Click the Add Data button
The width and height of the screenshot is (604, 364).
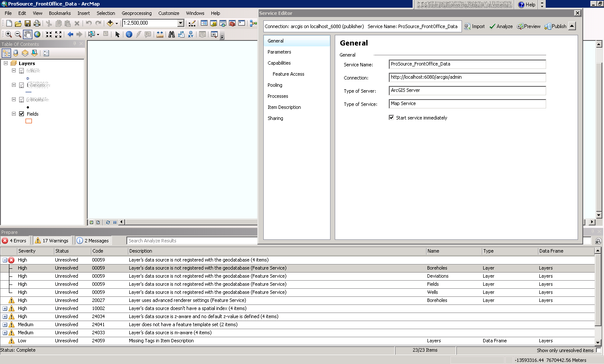pyautogui.click(x=110, y=23)
